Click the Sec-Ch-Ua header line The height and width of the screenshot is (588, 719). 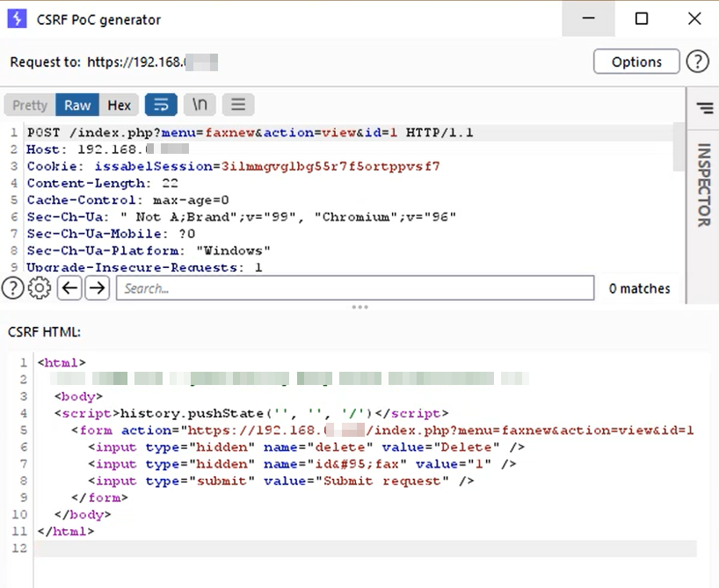[242, 216]
